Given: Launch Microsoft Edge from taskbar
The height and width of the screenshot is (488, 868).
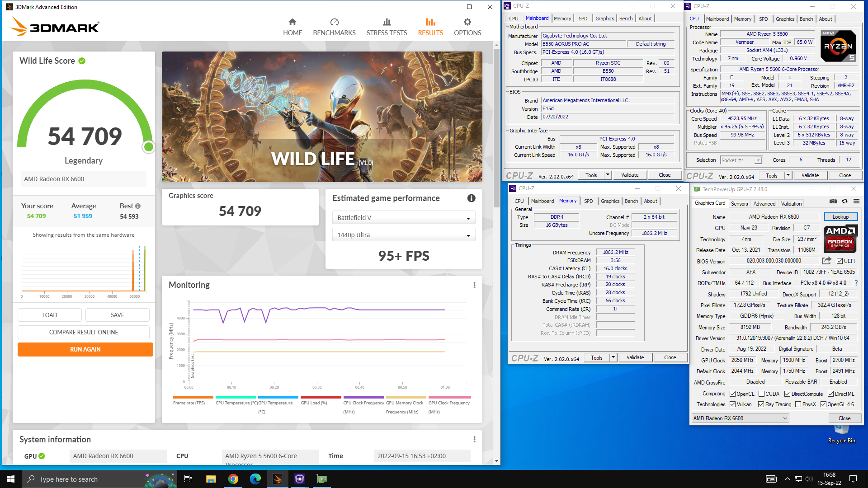Looking at the screenshot, I should point(255,479).
